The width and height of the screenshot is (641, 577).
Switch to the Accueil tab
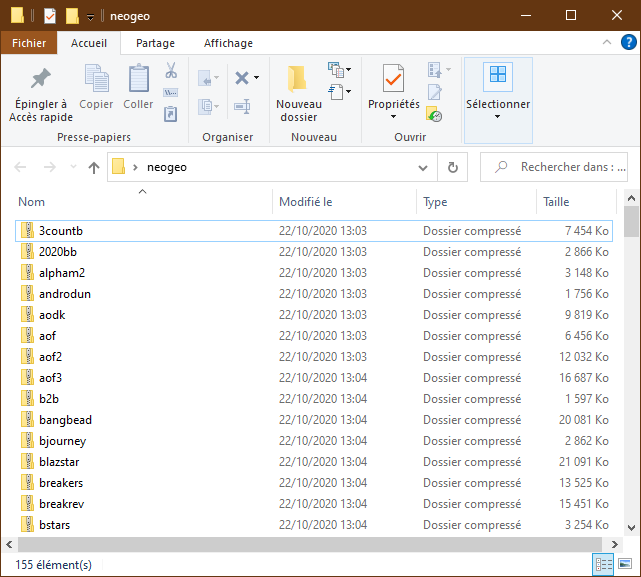pos(89,43)
